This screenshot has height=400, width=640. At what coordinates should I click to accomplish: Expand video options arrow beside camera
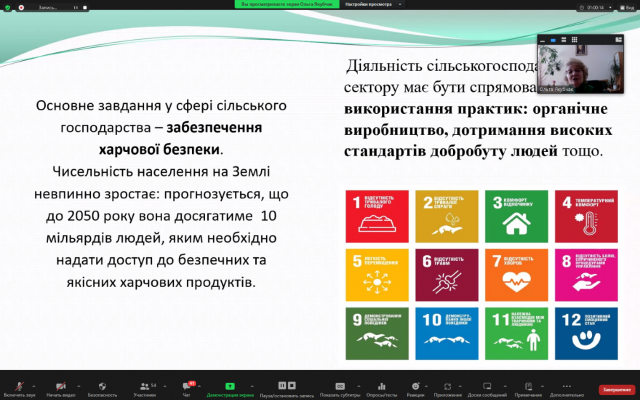coord(78,386)
